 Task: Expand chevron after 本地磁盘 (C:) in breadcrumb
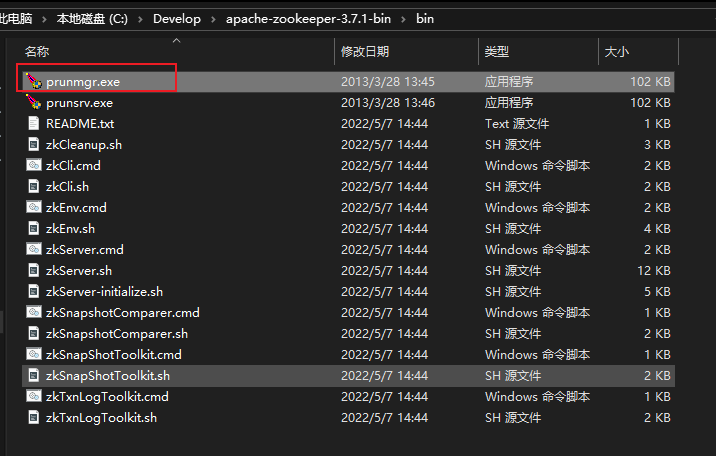click(x=140, y=20)
